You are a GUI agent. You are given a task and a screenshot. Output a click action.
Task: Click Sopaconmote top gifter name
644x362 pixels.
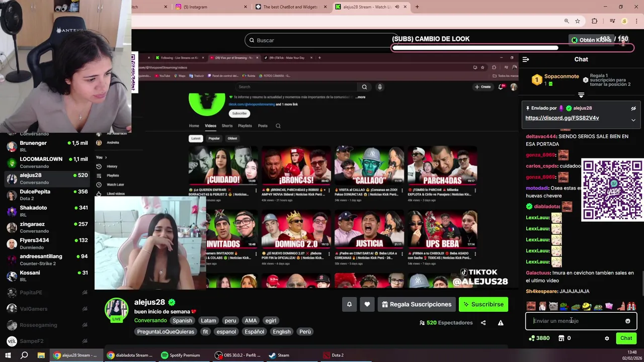(561, 76)
